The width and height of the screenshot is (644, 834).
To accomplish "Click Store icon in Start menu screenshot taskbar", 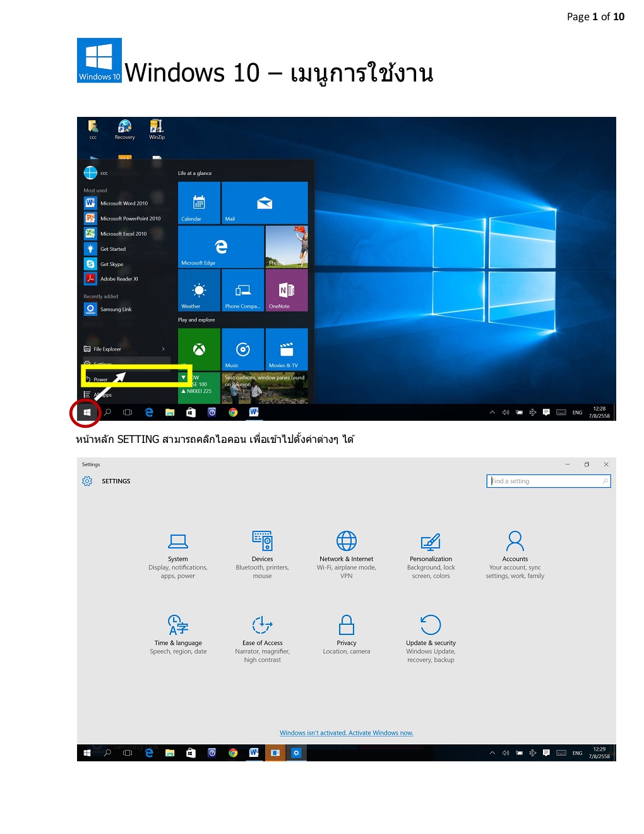I will [x=191, y=413].
